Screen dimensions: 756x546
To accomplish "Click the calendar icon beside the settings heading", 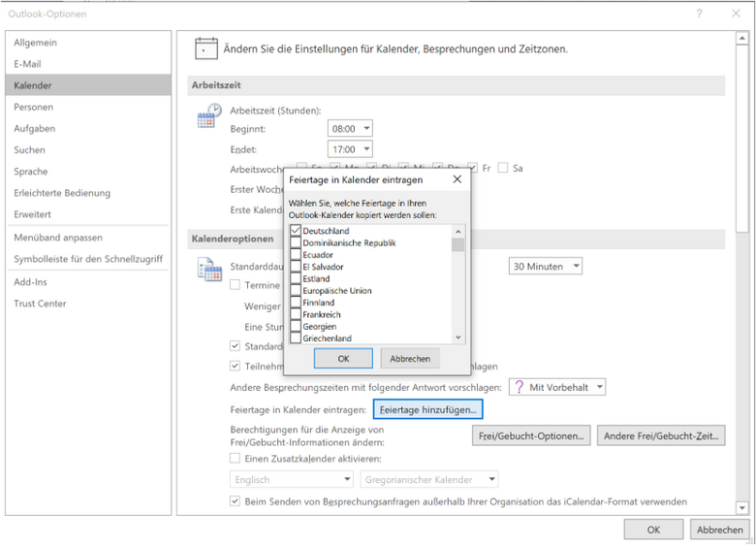I will 205,48.
